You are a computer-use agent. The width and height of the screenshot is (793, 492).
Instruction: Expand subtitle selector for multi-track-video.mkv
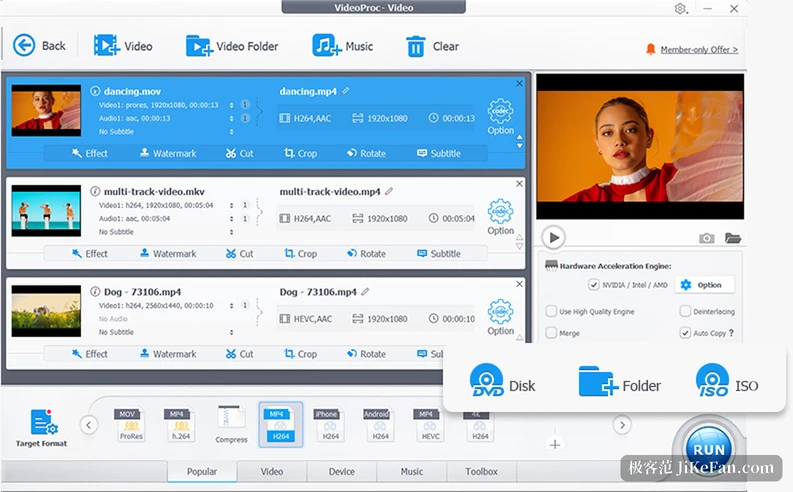pos(232,232)
